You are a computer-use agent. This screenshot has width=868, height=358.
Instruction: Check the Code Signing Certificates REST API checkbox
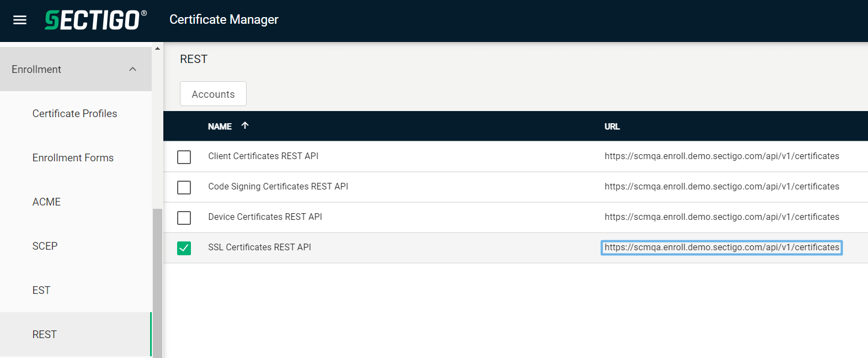(184, 187)
